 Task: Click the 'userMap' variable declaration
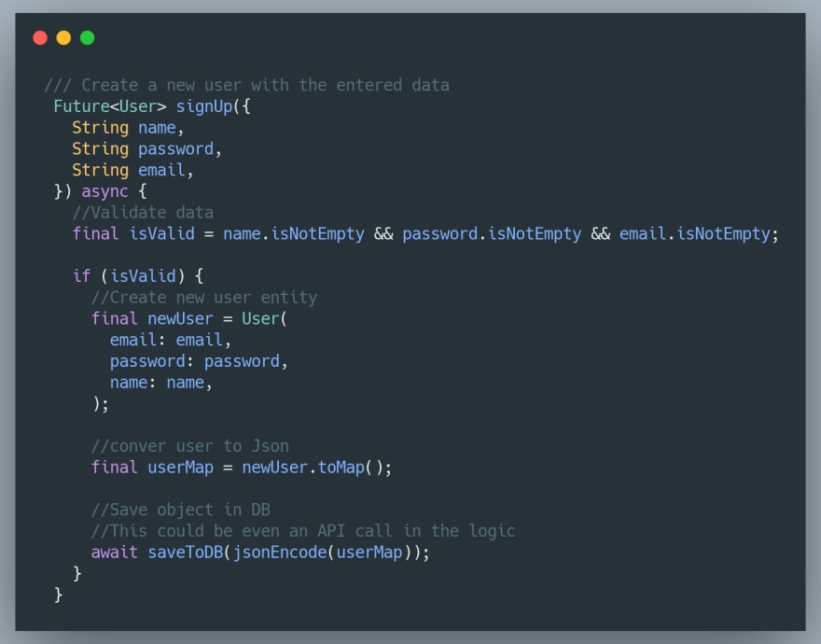tap(181, 468)
